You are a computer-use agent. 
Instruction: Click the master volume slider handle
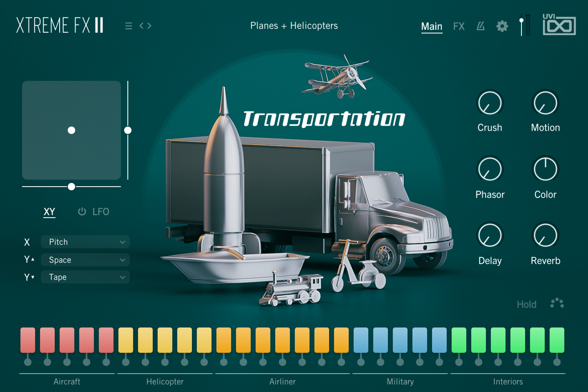coord(521,21)
